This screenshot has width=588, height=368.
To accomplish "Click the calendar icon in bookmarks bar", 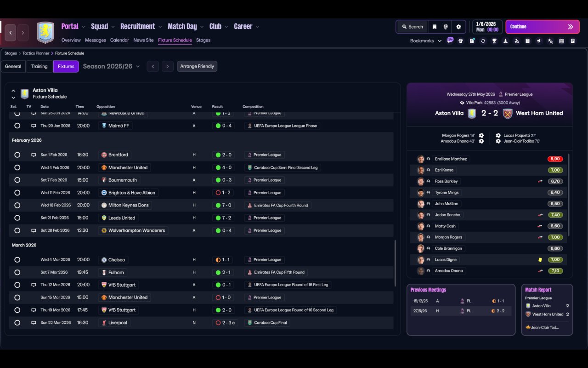I will (561, 41).
